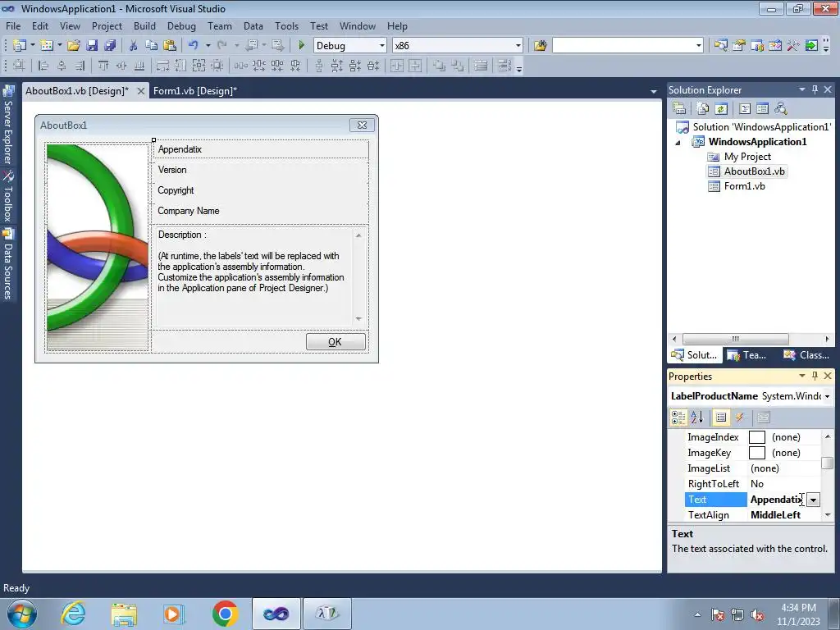Refresh the Solution Explorer tree
Screen dimensions: 840x630
pos(721,108)
